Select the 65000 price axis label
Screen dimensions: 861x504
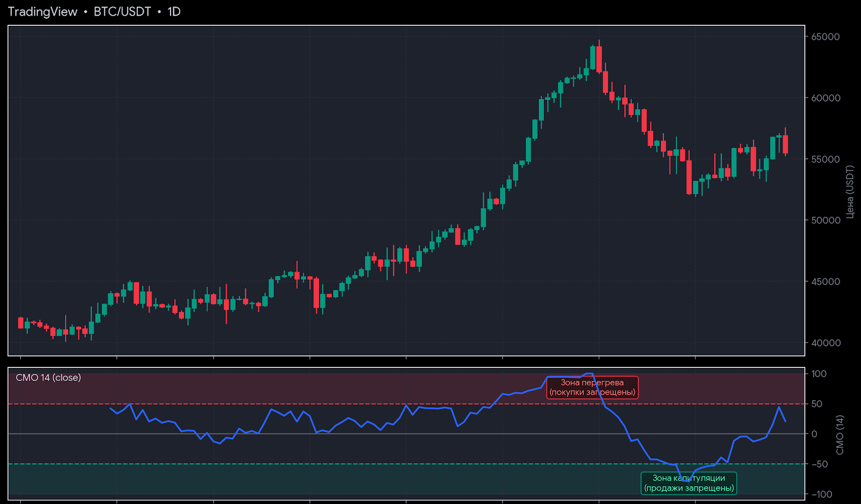pos(825,37)
